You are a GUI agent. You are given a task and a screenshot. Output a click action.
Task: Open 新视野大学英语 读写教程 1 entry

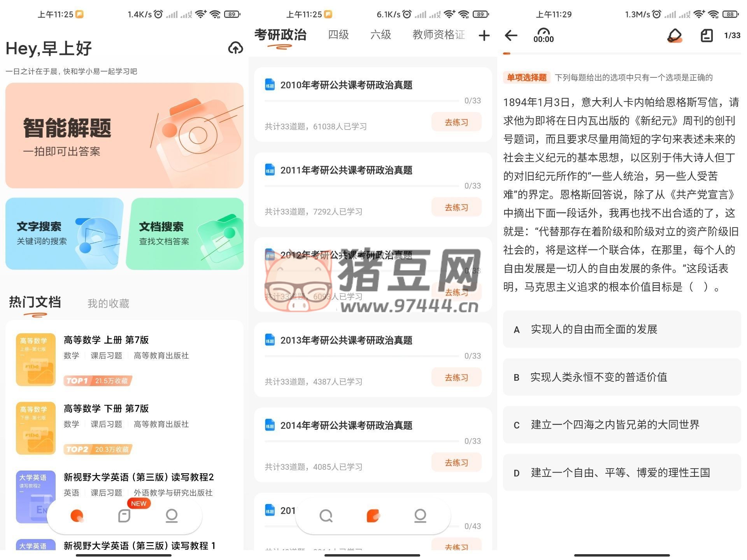[140, 546]
